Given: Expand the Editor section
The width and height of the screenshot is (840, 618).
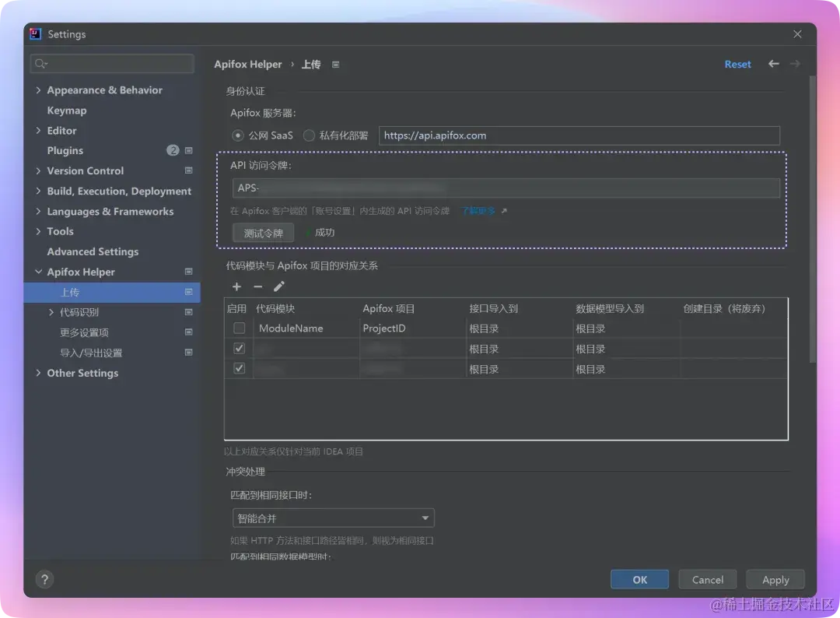Looking at the screenshot, I should [x=38, y=130].
